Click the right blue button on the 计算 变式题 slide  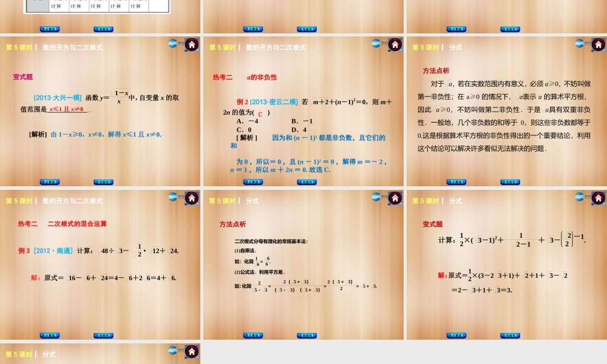click(x=510, y=335)
